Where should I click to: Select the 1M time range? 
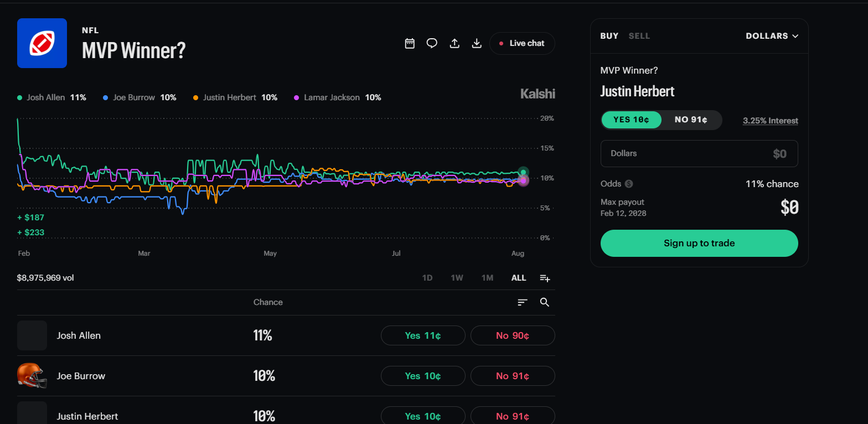487,278
